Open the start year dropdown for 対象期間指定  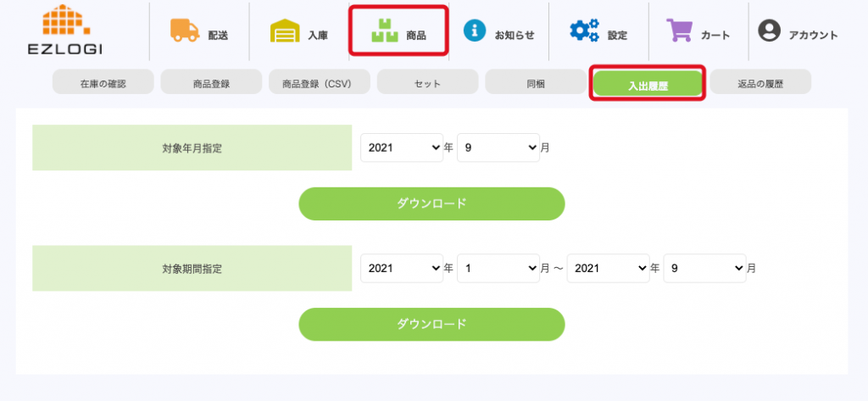pyautogui.click(x=402, y=268)
